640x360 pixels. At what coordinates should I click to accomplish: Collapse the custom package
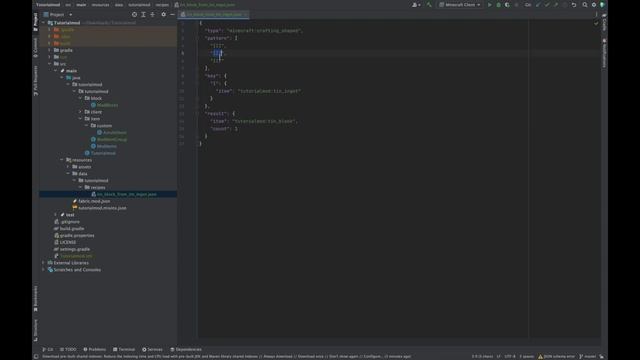coord(87,126)
